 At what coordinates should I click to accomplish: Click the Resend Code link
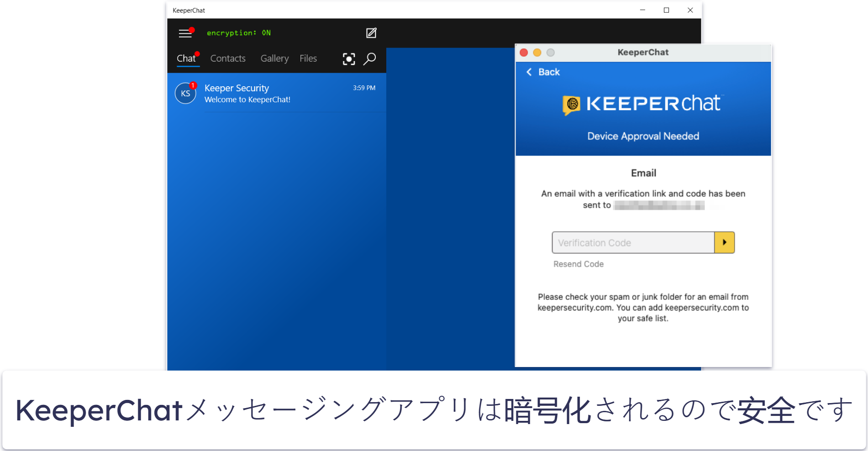coord(579,264)
